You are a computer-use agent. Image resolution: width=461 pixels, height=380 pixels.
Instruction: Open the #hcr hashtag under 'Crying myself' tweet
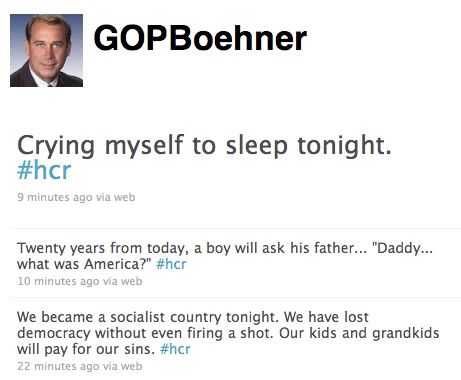coord(44,171)
